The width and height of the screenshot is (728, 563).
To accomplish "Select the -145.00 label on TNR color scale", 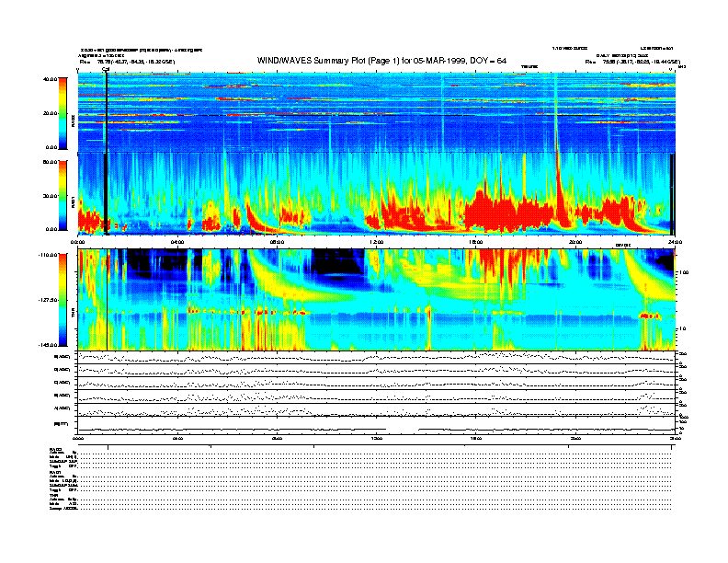I will (48, 345).
